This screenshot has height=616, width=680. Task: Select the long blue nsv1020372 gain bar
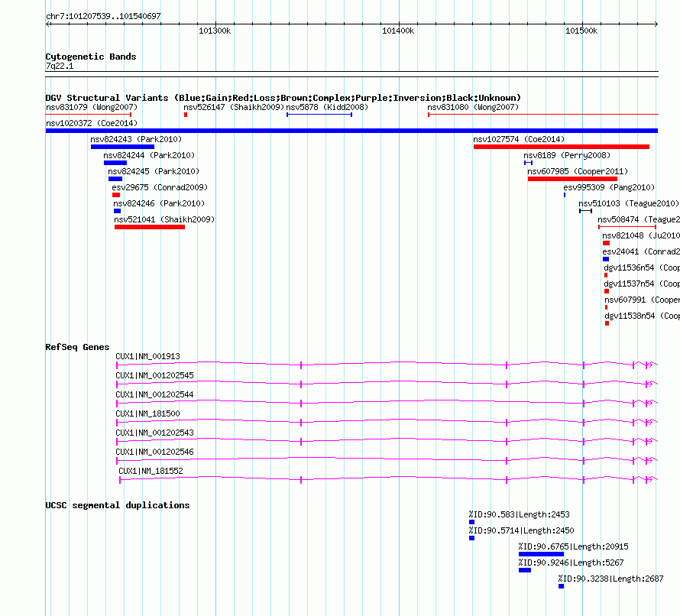351,131
